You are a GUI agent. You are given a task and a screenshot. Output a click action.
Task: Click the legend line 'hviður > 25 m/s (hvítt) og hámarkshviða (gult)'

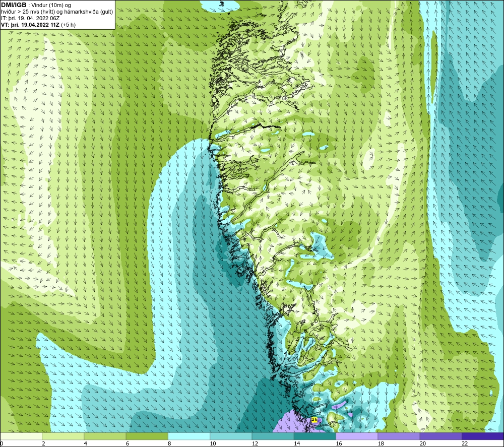coord(57,12)
